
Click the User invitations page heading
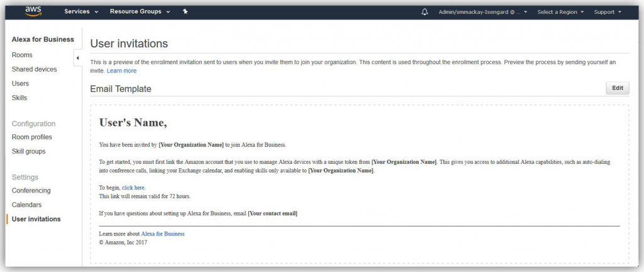(x=129, y=43)
